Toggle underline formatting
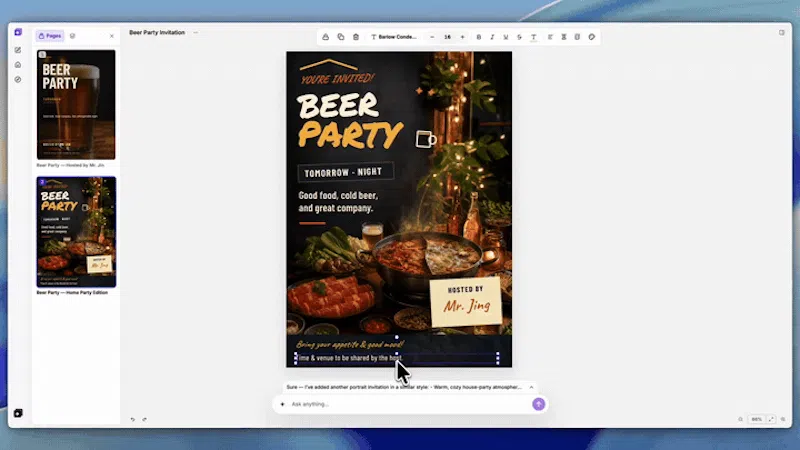Screen dimensions: 800x450 pyautogui.click(x=506, y=37)
